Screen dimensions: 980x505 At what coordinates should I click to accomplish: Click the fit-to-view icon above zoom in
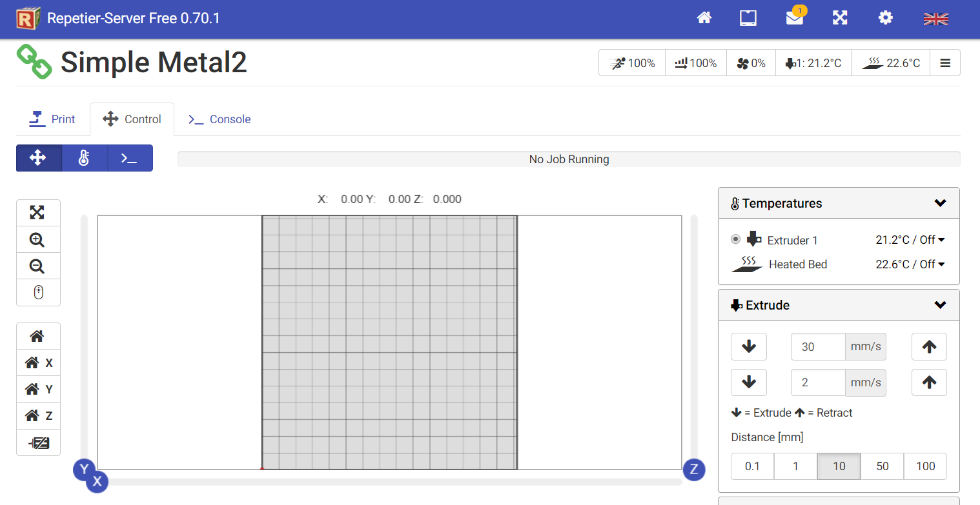(37, 213)
